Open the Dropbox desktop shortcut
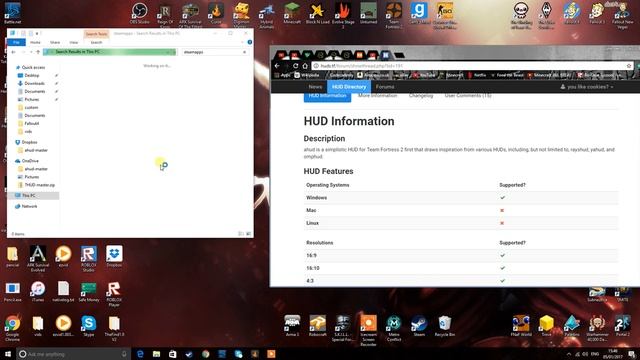 [x=114, y=257]
